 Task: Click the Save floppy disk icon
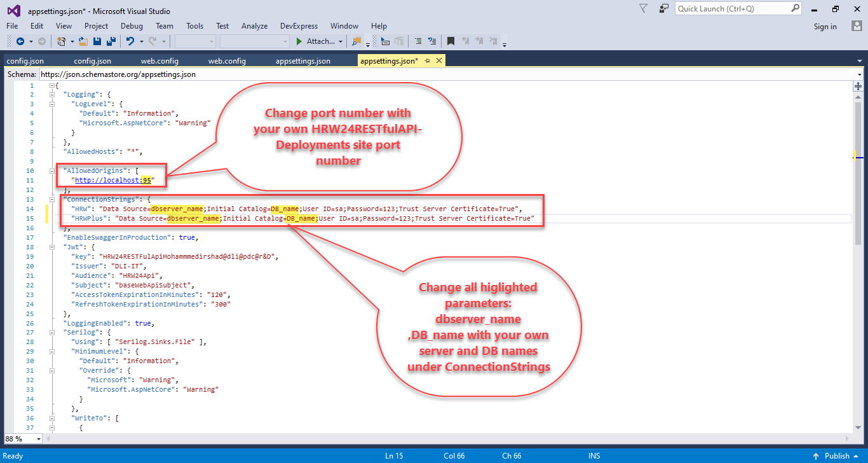(x=97, y=41)
